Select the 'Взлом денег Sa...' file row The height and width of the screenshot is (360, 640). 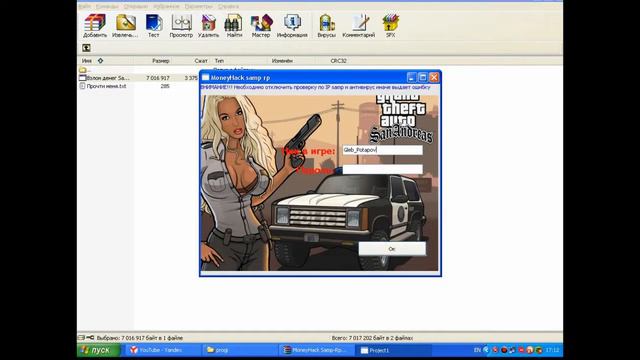click(138, 78)
